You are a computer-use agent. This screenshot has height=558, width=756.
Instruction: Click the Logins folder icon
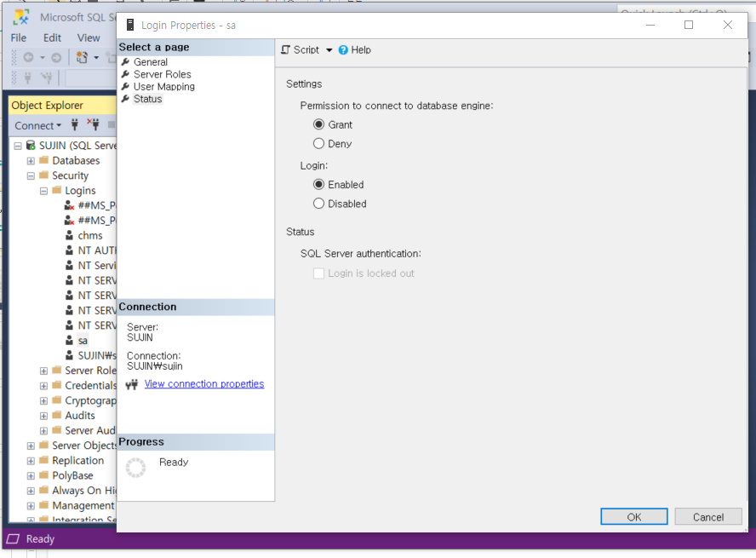(x=57, y=189)
